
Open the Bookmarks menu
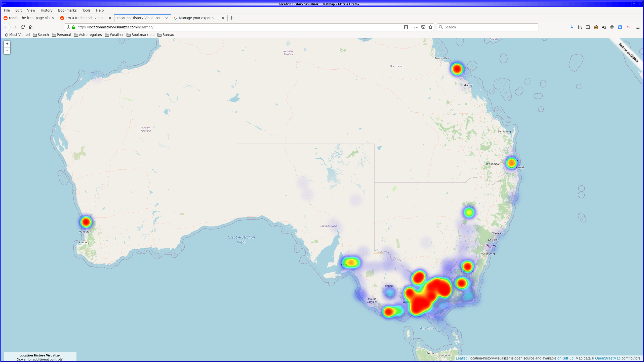tap(67, 10)
